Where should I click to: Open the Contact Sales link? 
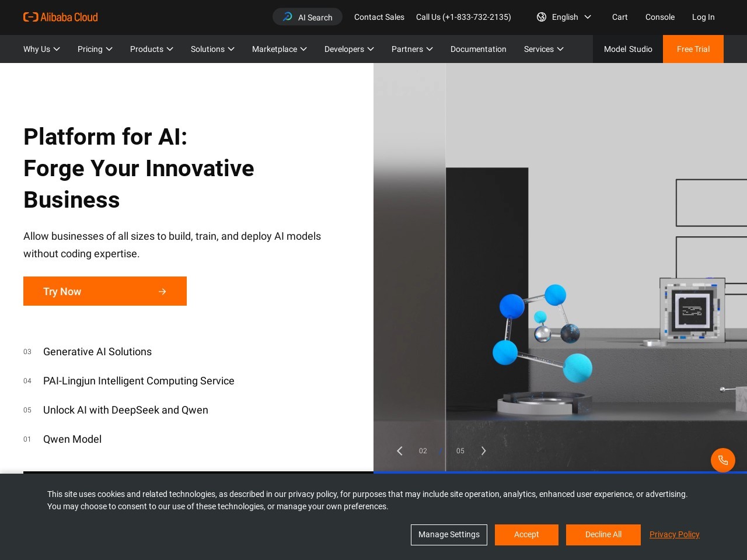point(379,17)
